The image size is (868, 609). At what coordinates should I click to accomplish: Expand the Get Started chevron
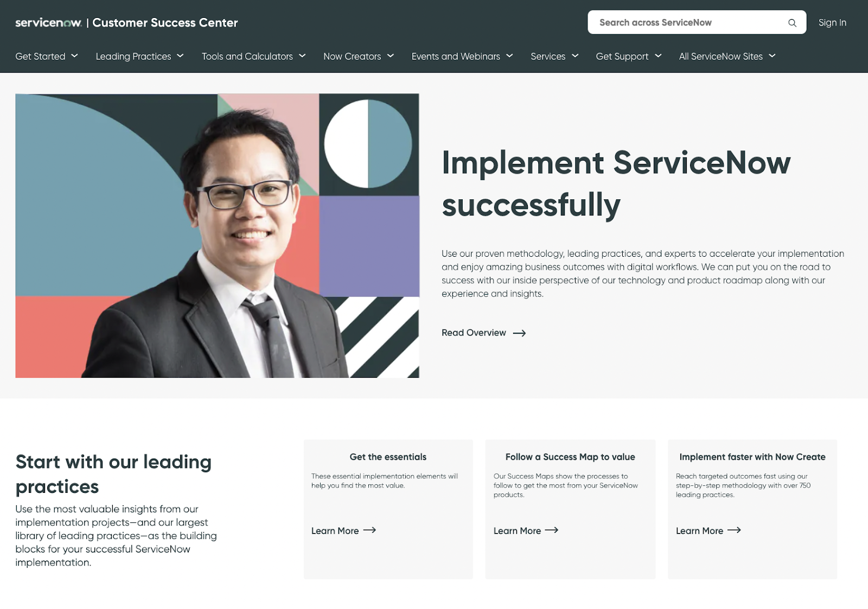pyautogui.click(x=75, y=56)
